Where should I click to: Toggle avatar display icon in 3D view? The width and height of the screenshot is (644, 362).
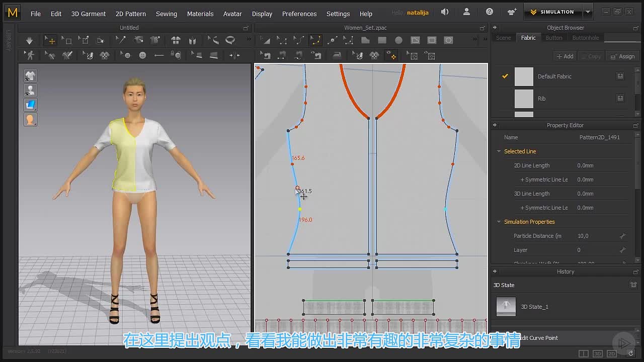30,90
